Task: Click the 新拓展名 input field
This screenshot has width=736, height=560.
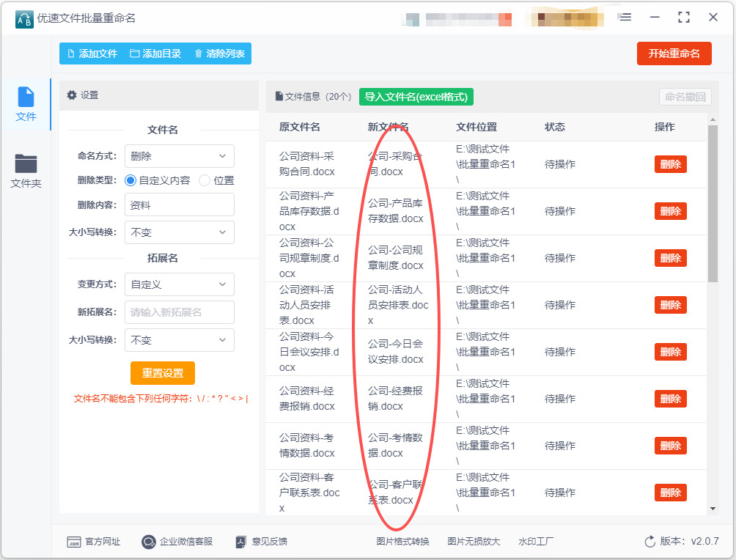Action: pos(180,312)
